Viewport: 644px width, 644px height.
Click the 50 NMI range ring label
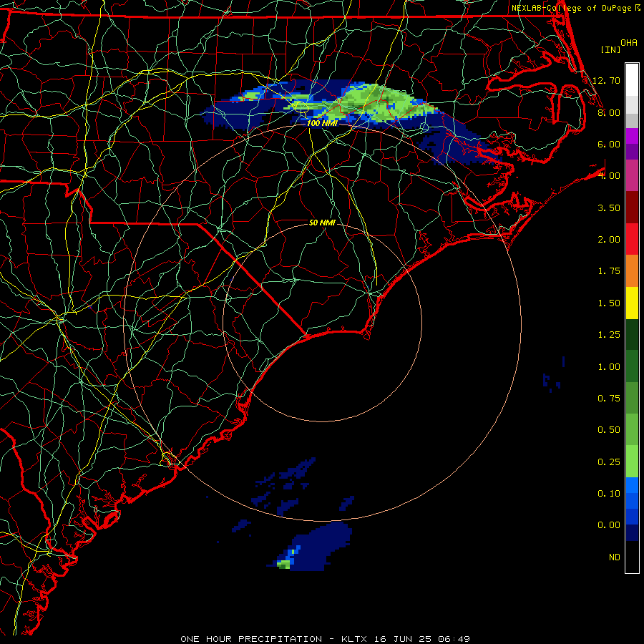[322, 223]
